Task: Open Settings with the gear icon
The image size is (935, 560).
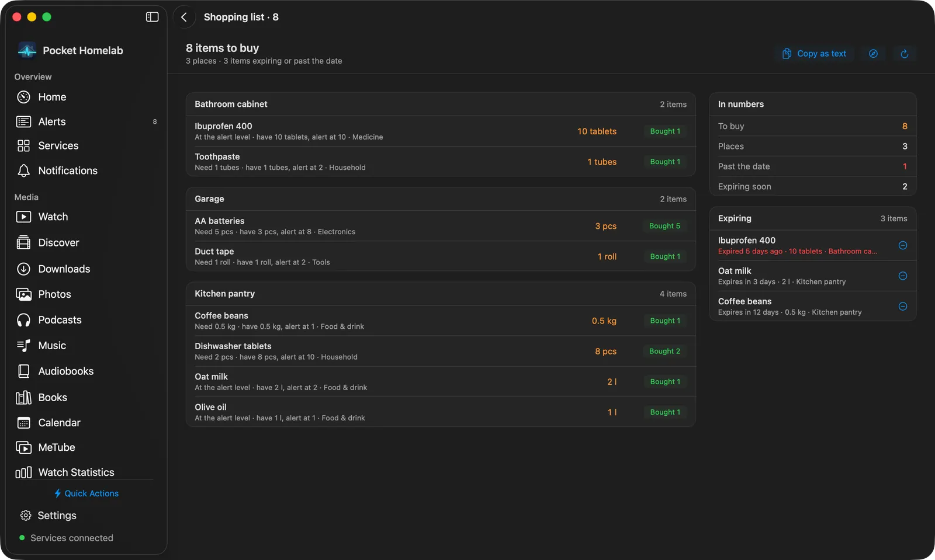Action: (49, 516)
